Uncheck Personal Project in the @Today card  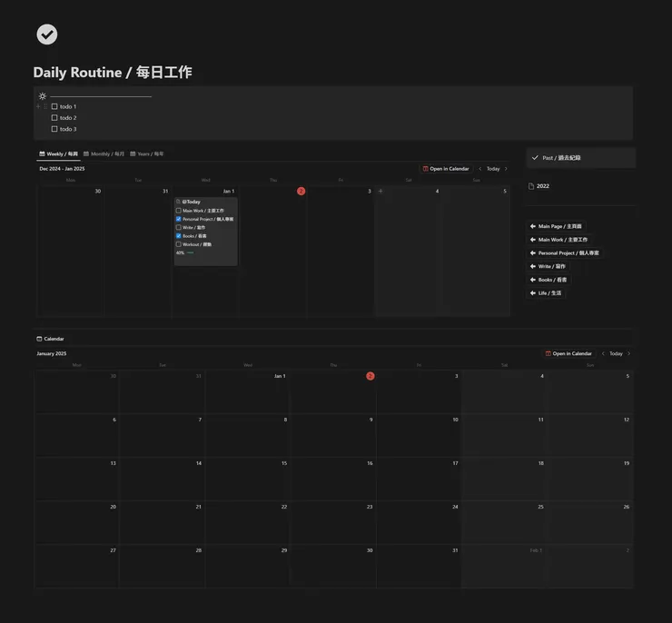(179, 219)
